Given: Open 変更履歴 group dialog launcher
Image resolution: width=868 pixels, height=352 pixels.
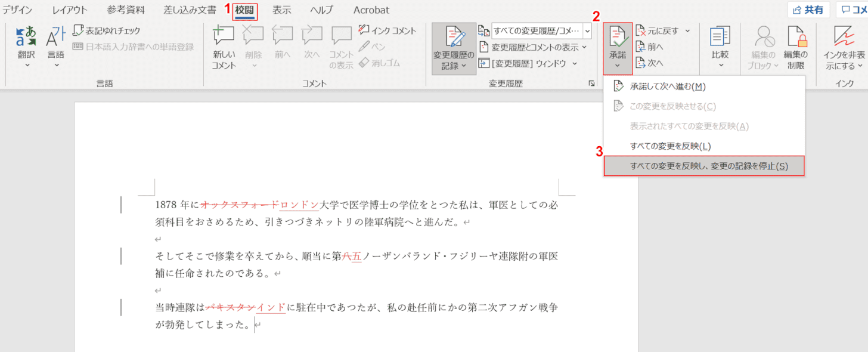Looking at the screenshot, I should [x=591, y=84].
